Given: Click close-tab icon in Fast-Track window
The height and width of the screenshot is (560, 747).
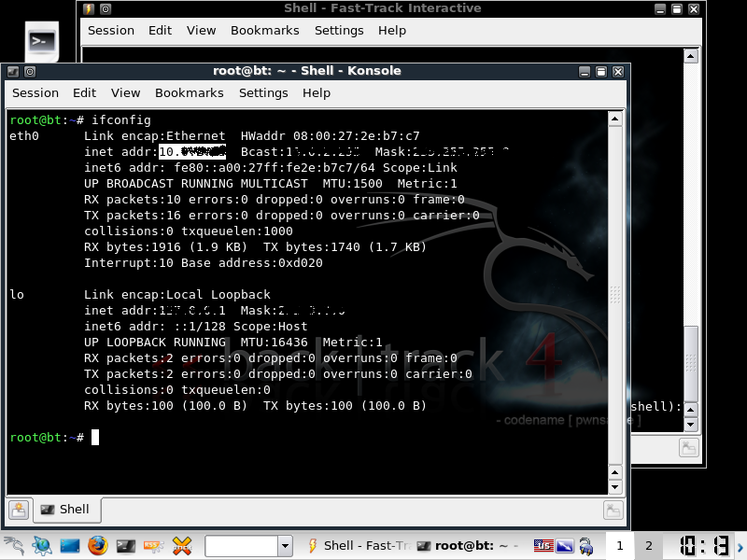Looking at the screenshot, I should [689, 448].
